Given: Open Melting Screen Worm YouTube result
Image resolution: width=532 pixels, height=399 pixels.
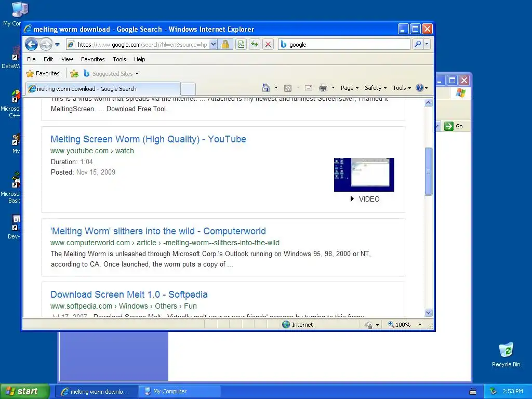Looking at the screenshot, I should tap(148, 139).
